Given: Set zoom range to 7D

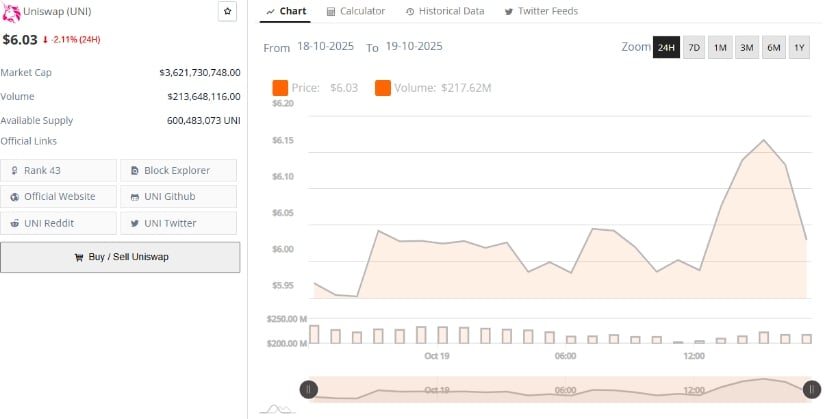Looking at the screenshot, I should click(x=694, y=48).
